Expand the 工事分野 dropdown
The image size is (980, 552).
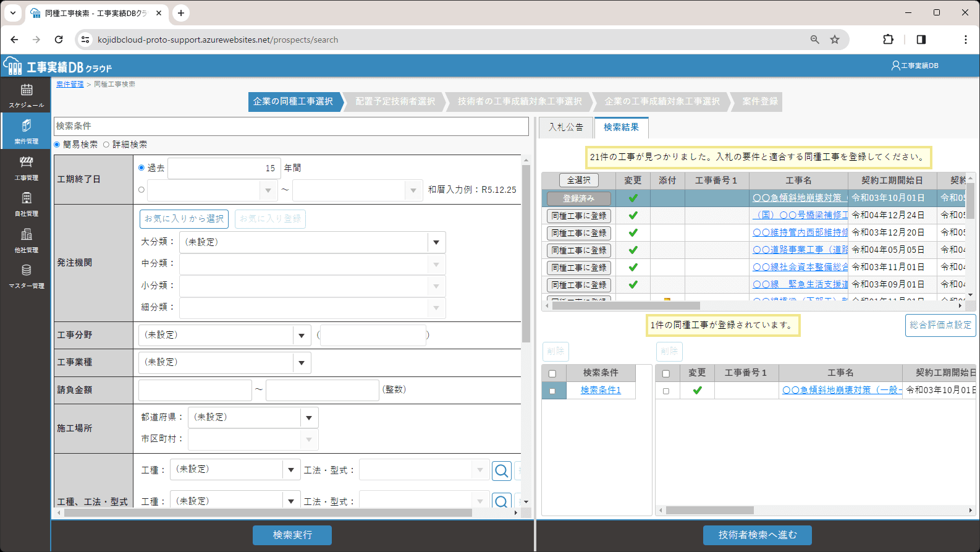(x=302, y=335)
